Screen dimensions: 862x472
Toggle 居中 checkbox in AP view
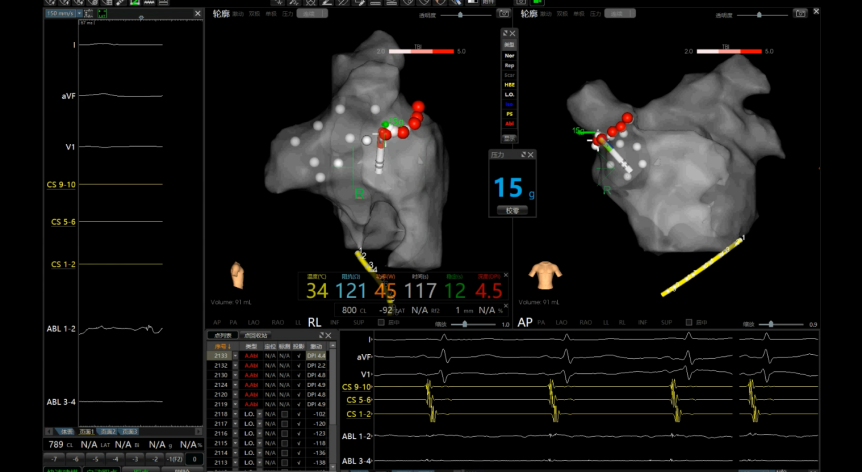[x=689, y=323]
